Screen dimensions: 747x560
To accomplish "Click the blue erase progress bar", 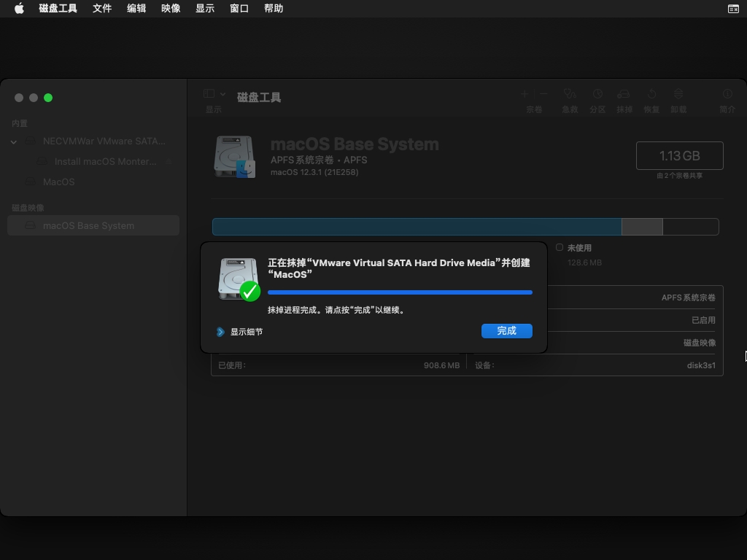I will coord(400,292).
